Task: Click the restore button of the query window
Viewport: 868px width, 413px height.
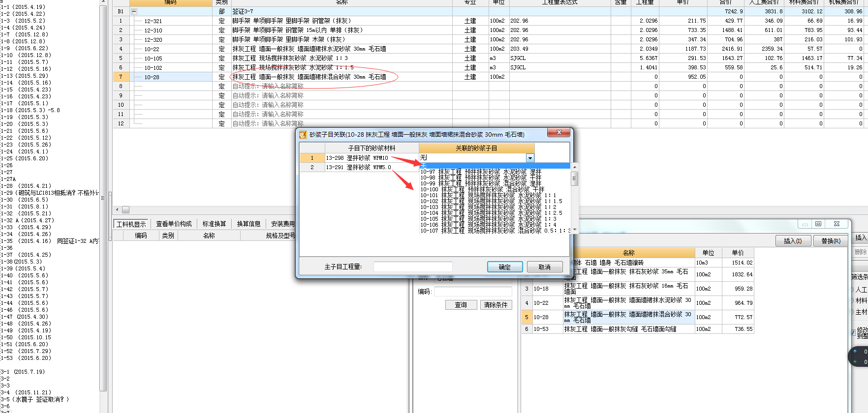Action: 818,224
